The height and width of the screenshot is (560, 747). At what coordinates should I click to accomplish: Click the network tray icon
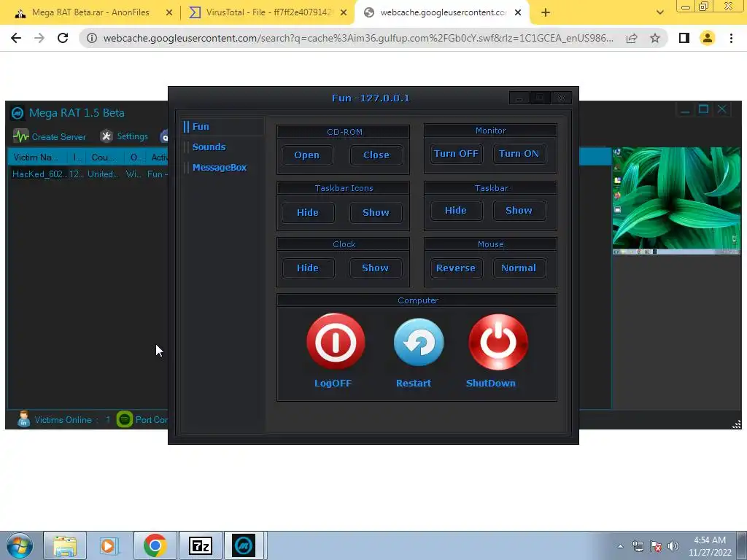(x=638, y=546)
